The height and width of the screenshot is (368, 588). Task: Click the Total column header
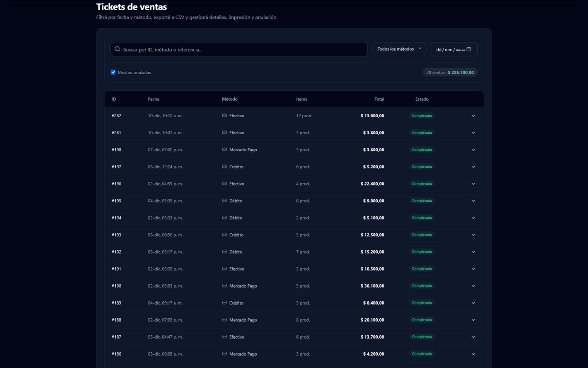pos(379,99)
